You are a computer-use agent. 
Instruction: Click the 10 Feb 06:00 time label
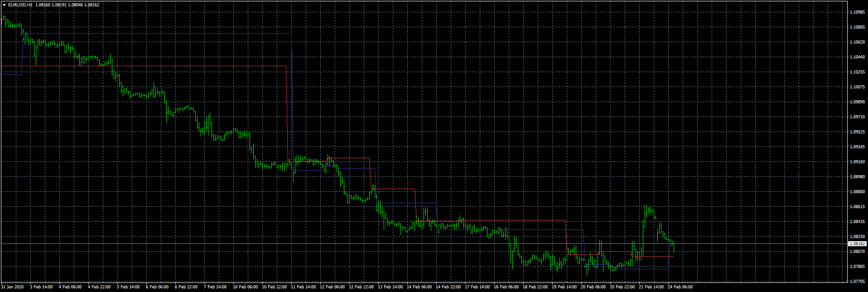pos(246,287)
